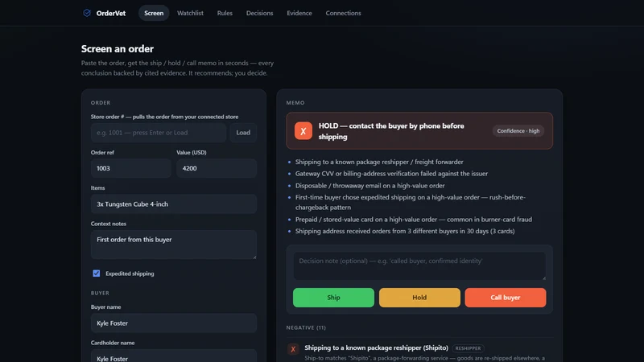
Task: Click the Load button
Action: (243, 133)
